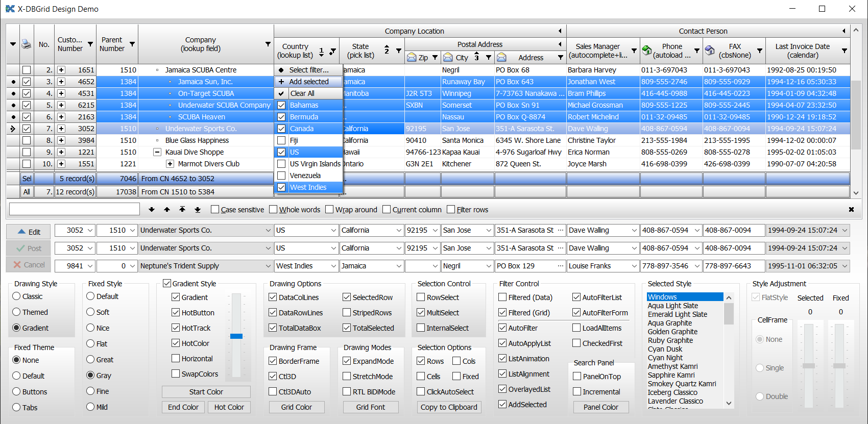Click the Grid Font button
Screen dimensions: 868x424
tap(370, 407)
